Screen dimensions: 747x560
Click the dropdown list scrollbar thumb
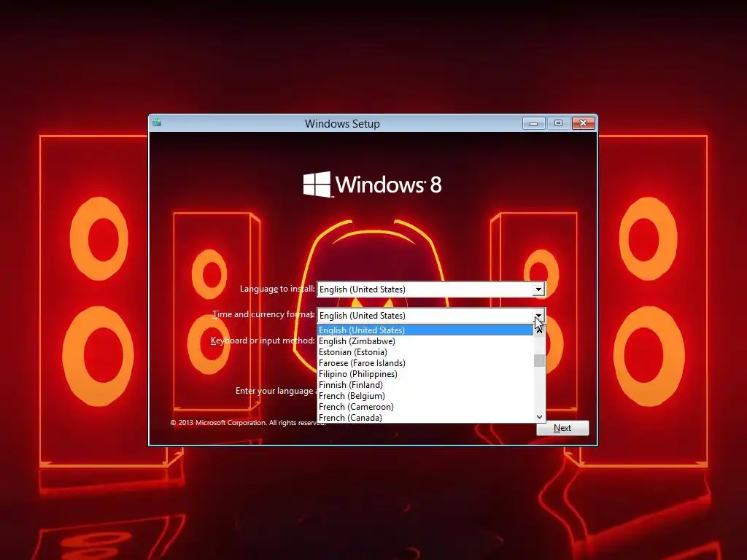(539, 360)
